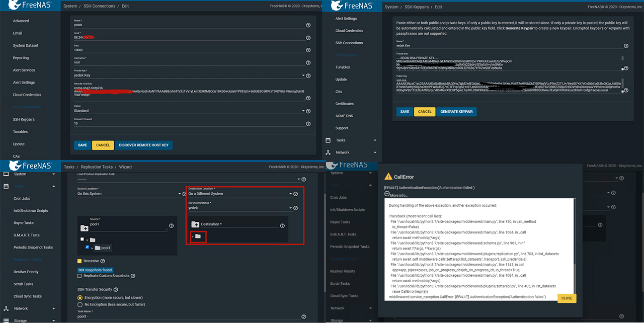Click the help icon beside the Task Name field
The width and height of the screenshot is (644, 323).
[303, 316]
